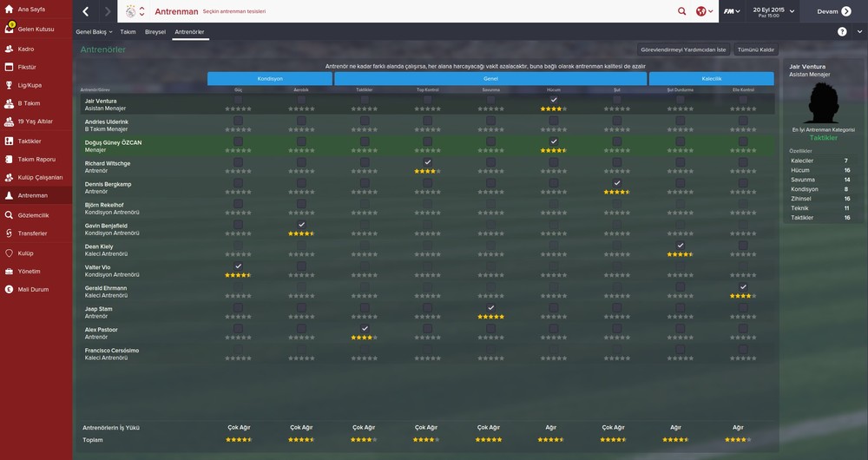Expand the Genel Bakış dropdown
The width and height of the screenshot is (868, 460).
(x=94, y=31)
